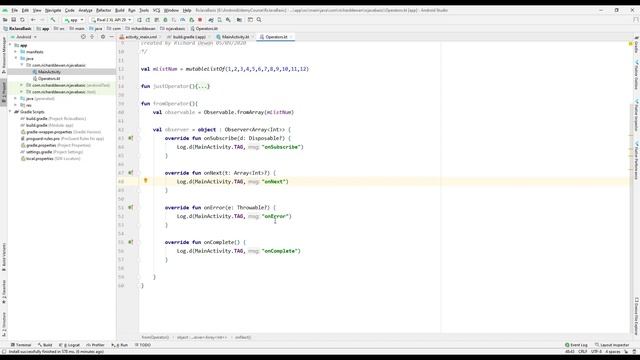
Task: Open the TODO tool window
Action: tap(142, 345)
